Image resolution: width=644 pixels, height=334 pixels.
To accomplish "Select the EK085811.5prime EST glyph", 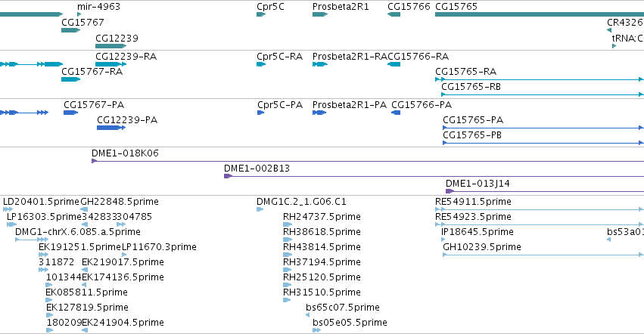I will [x=49, y=300].
